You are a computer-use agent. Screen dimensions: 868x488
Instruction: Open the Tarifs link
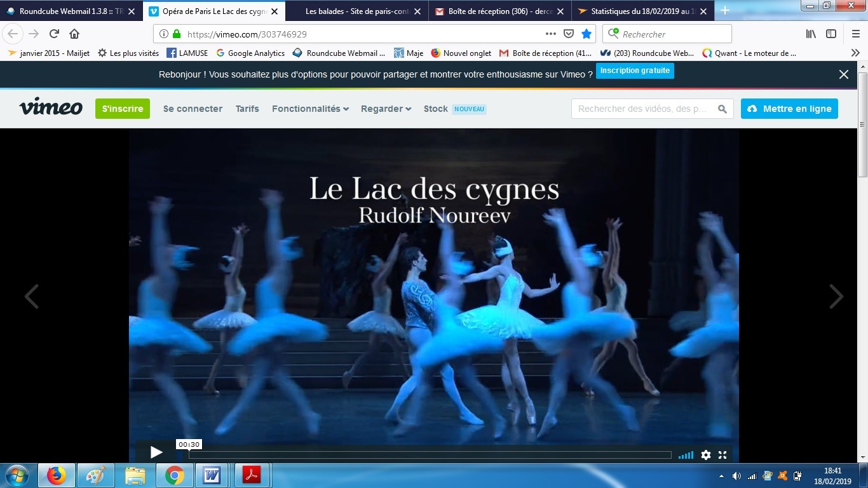pos(247,109)
